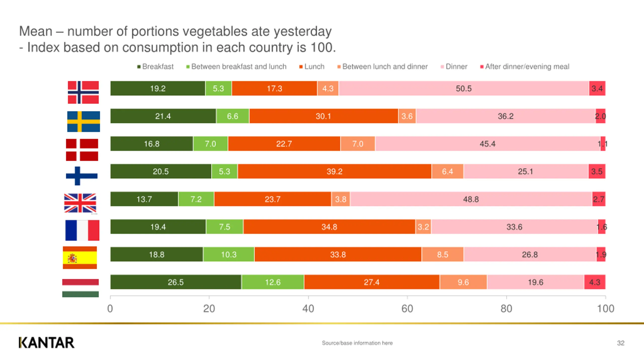Select Norway's 50.5 dinner bar segment
This screenshot has width=644, height=362.
pos(464,88)
